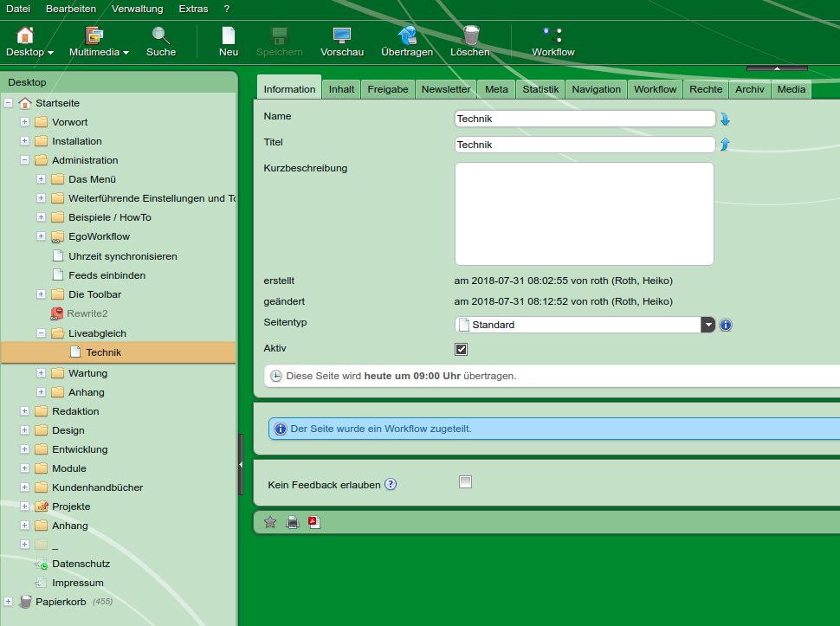Viewport: 840px width, 626px height.
Task: Click the Titel input field
Action: (585, 145)
